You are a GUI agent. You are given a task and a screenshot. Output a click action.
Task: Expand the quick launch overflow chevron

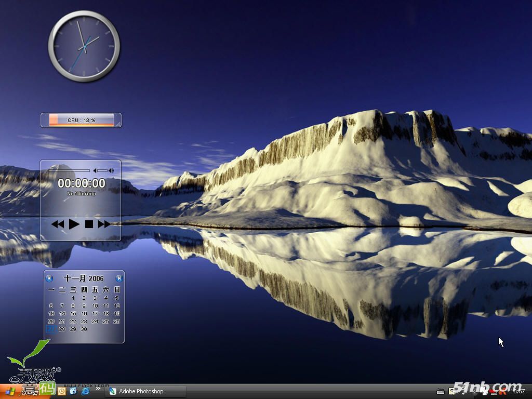[x=98, y=389]
